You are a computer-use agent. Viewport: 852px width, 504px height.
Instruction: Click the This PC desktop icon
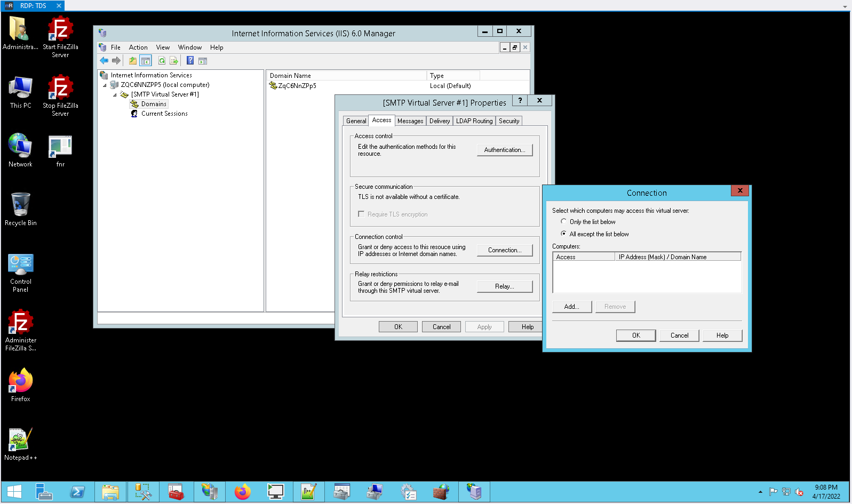point(21,92)
